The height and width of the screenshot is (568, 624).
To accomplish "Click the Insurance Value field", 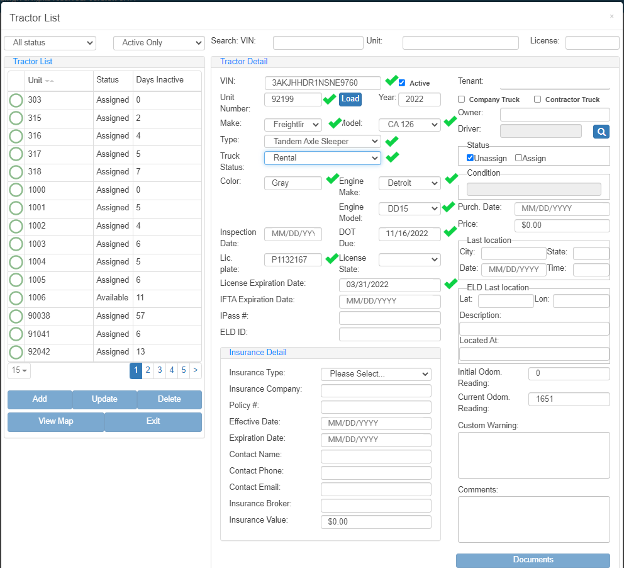I will pos(376,522).
